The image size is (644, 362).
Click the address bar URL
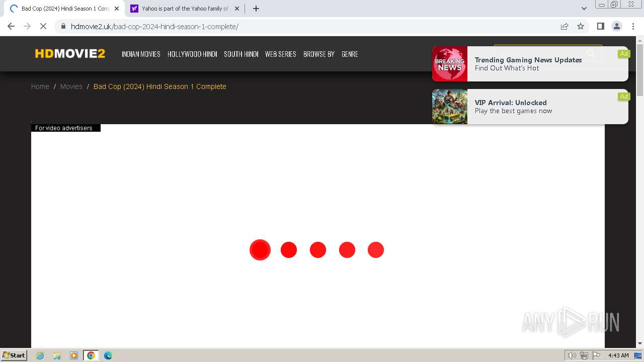coord(154,26)
